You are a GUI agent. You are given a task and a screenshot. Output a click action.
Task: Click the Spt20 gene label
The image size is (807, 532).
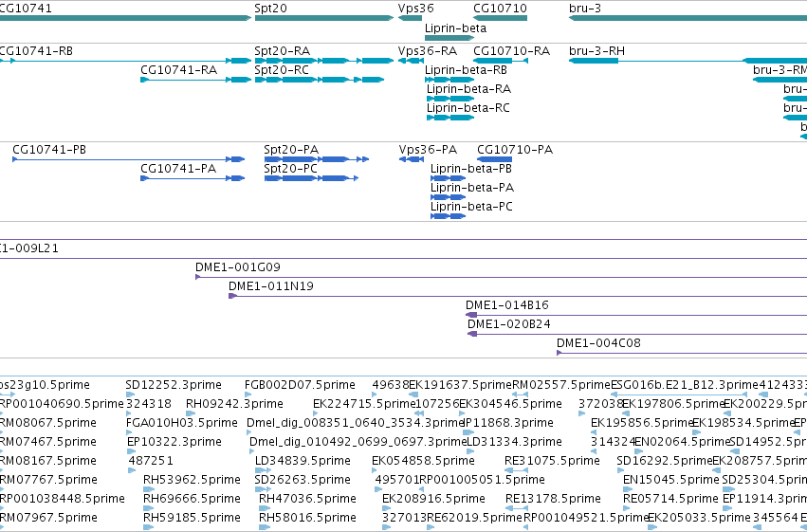[270, 9]
